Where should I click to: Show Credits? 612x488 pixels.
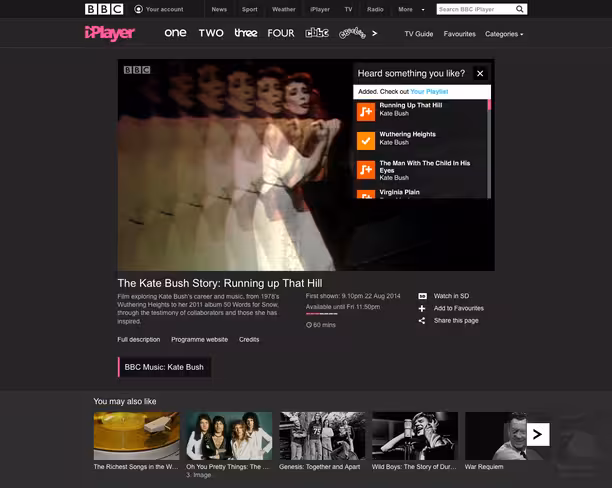click(x=249, y=340)
